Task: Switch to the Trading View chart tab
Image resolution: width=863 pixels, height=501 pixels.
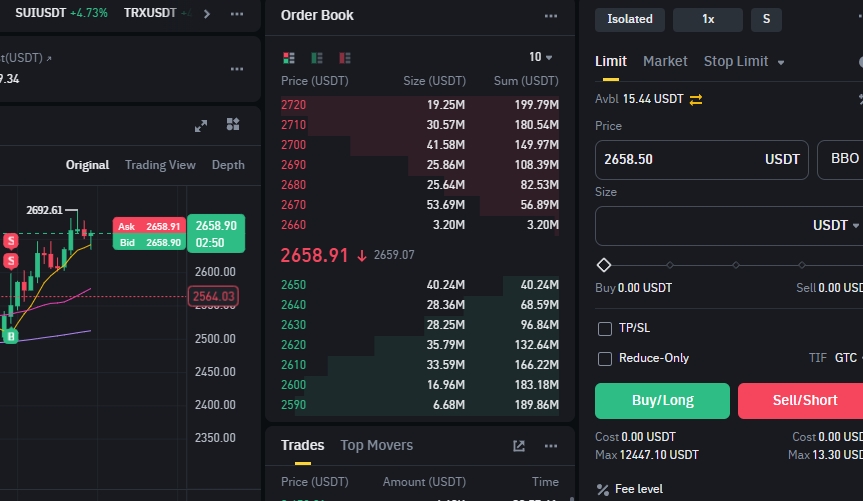Action: [x=160, y=165]
